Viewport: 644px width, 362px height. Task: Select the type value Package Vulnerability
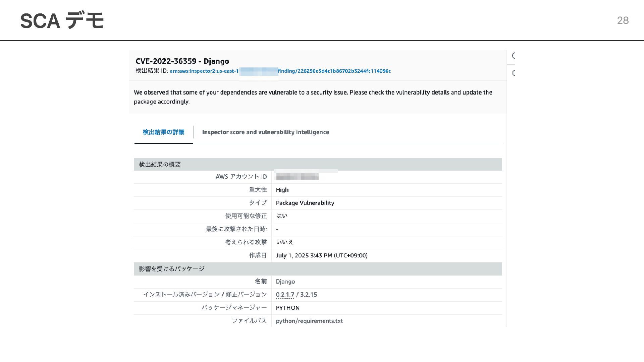tap(305, 203)
